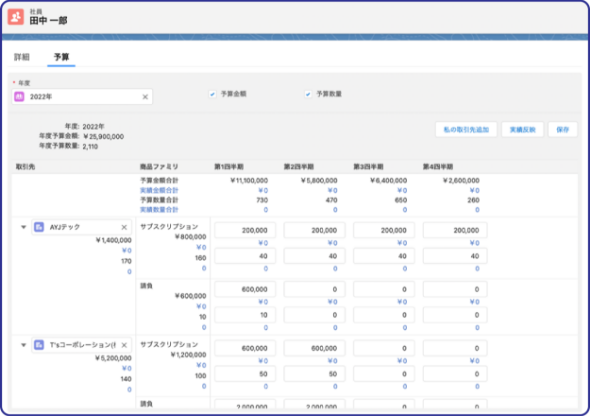The width and height of the screenshot is (590, 416).
Task: Click the 私の取引先追加 button
Action: 466,129
